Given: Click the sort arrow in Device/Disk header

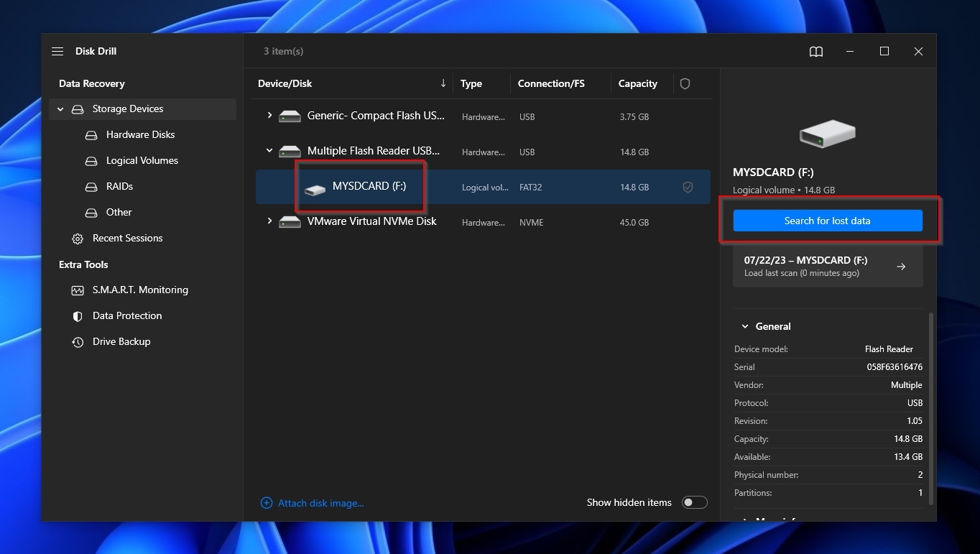Looking at the screenshot, I should tap(443, 83).
